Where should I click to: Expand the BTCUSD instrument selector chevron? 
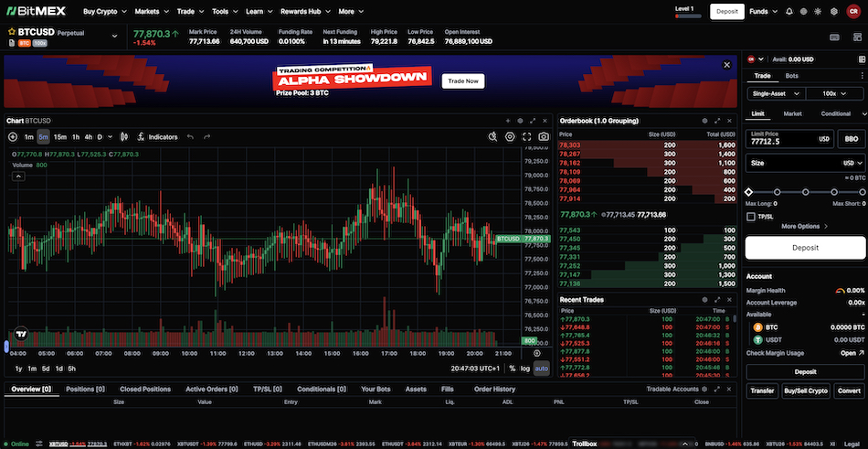(114, 37)
